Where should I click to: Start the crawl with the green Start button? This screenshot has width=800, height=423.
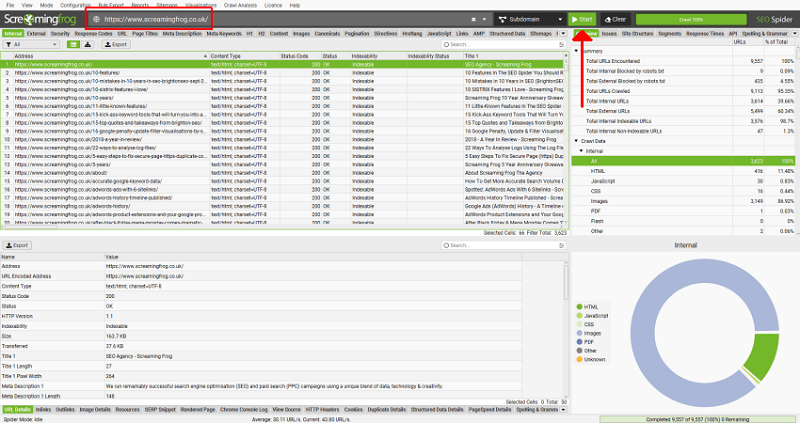coord(582,19)
